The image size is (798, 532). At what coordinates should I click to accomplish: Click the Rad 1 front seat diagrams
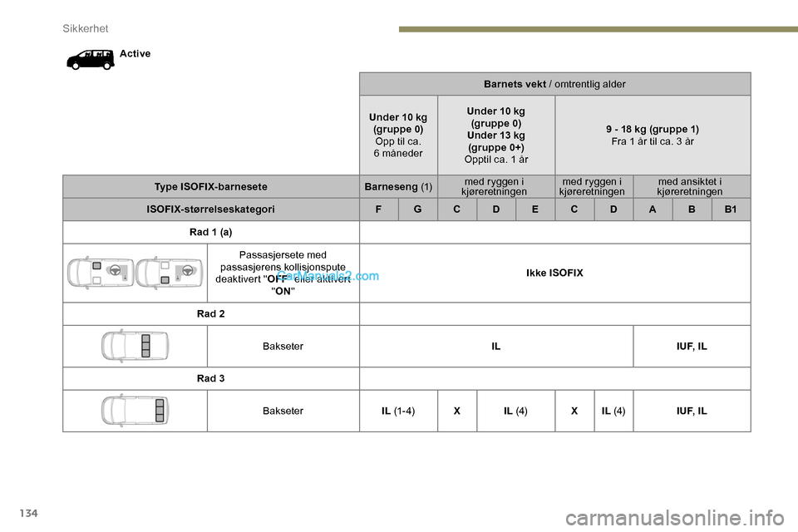(x=135, y=273)
